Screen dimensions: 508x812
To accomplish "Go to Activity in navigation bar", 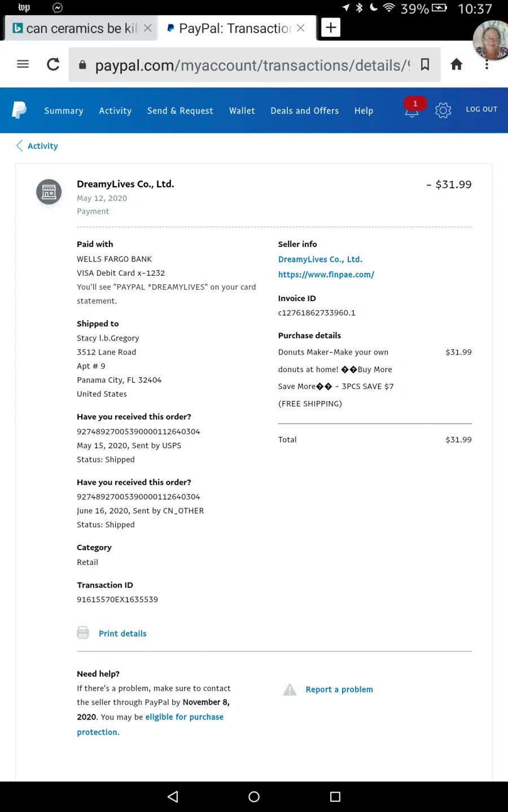I will point(115,111).
